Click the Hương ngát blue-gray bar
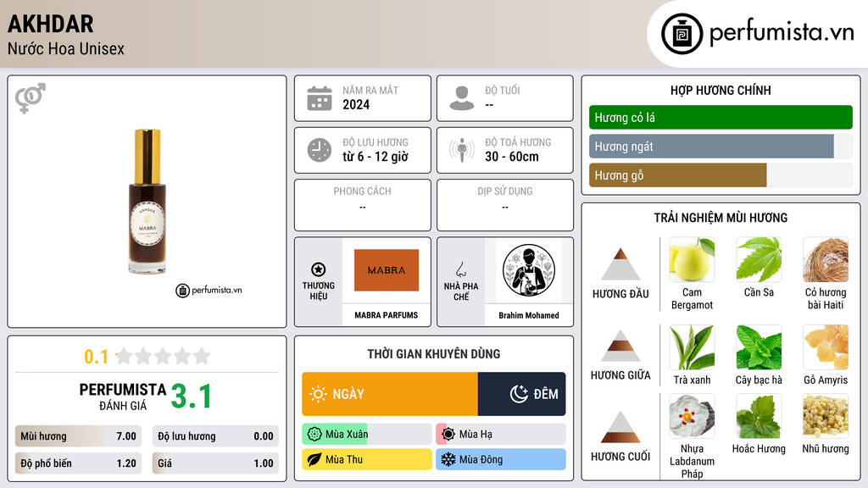Screen dimensions: 868x488 711,147
